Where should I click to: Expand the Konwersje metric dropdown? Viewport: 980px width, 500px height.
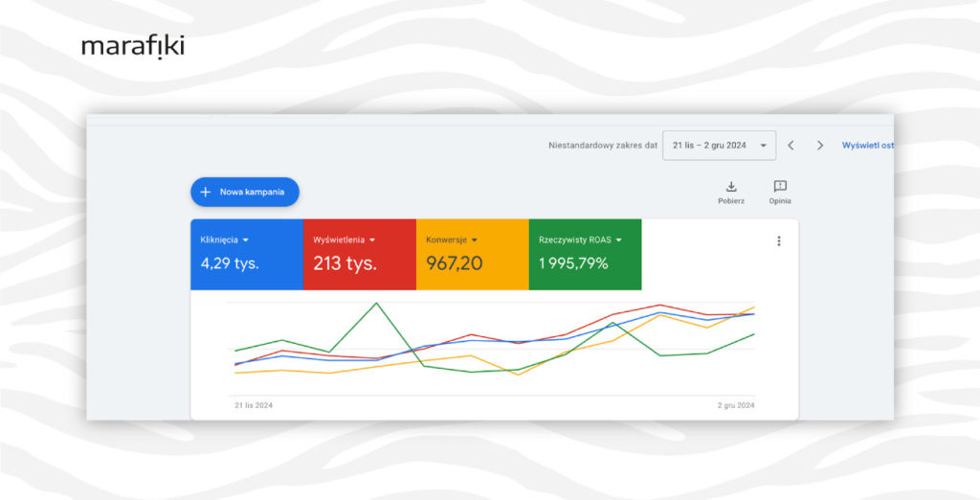click(475, 240)
